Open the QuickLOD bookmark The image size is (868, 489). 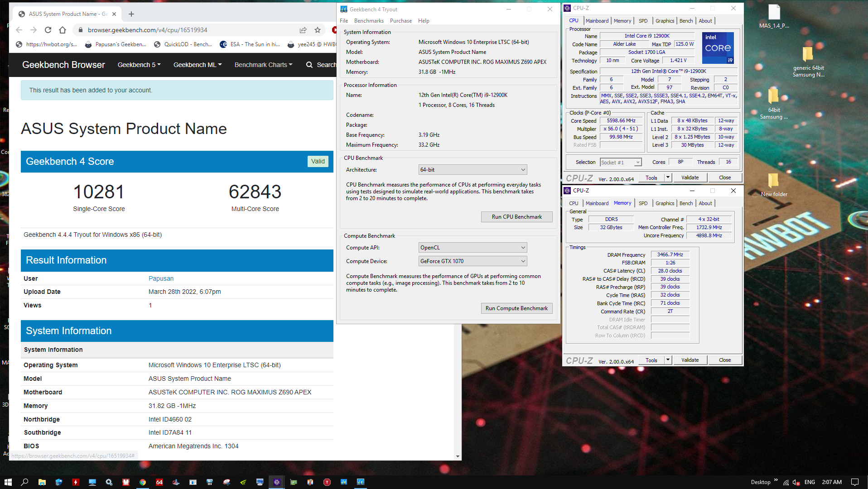[183, 44]
